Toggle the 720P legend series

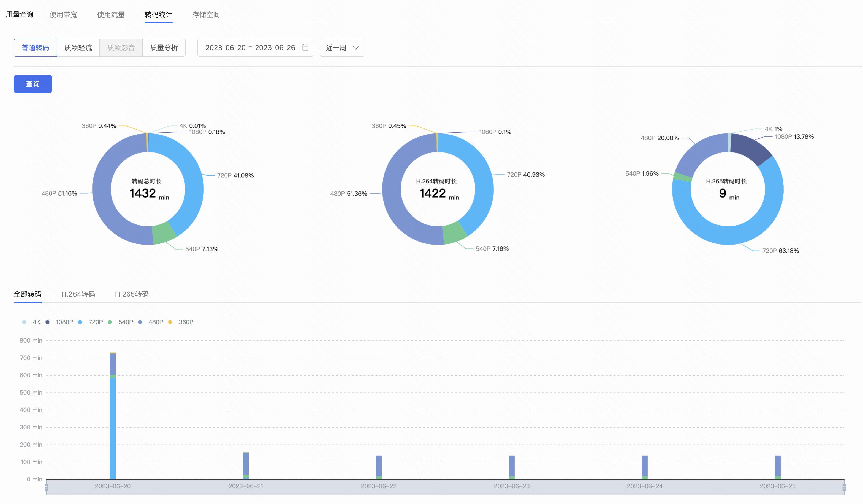[x=91, y=322]
